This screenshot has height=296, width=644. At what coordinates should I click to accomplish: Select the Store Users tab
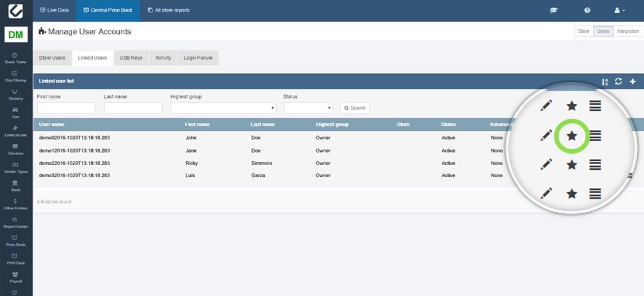(52, 58)
